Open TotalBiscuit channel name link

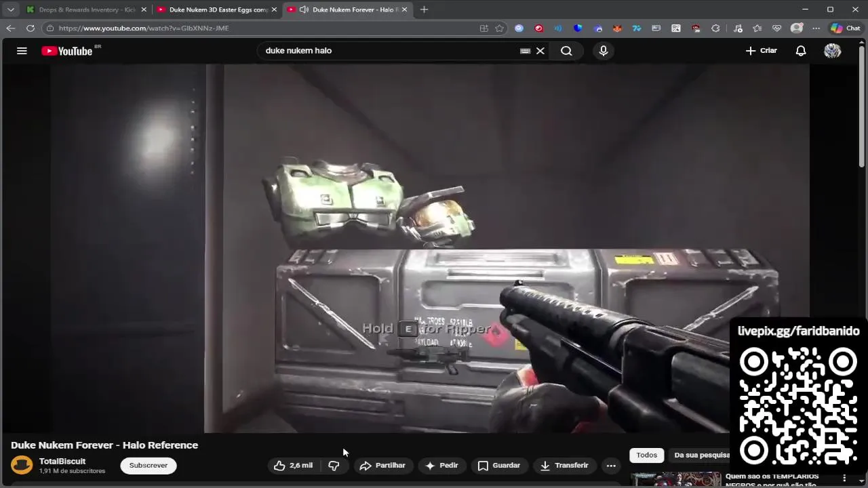(x=62, y=462)
